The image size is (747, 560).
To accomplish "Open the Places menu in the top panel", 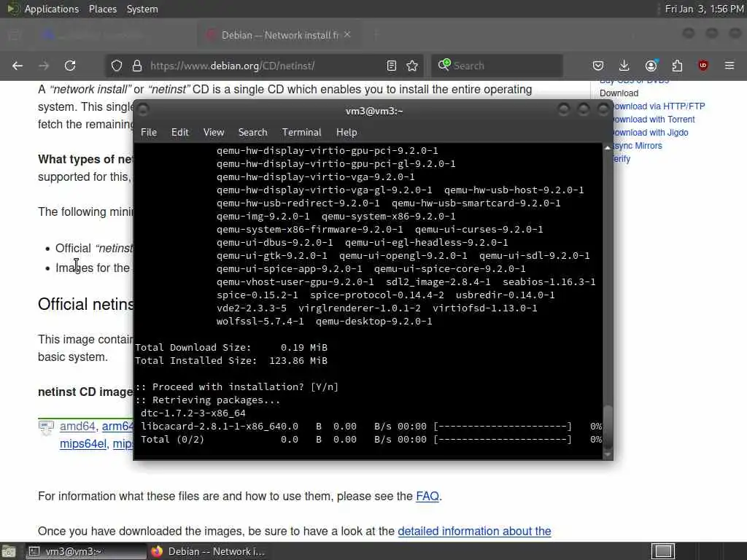I will 102,9.
